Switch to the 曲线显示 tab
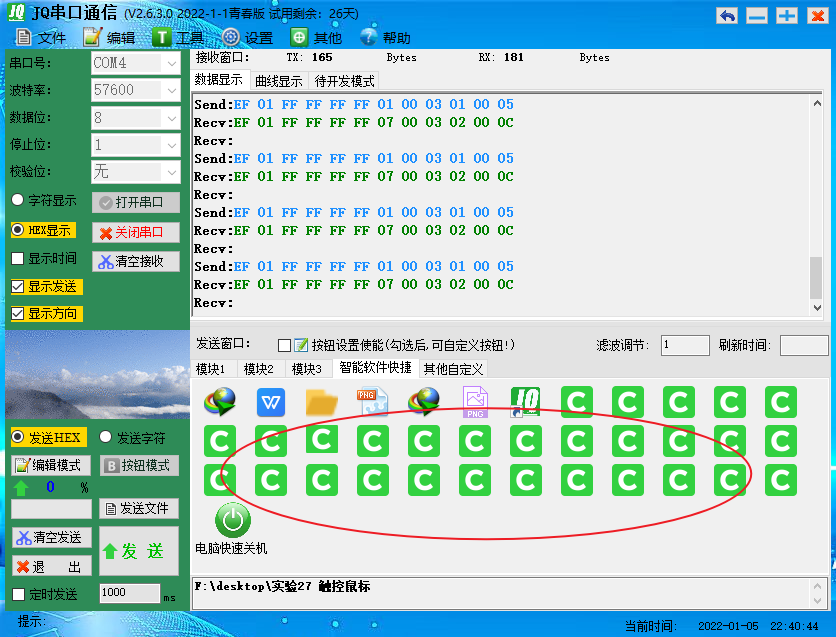Screen dimensions: 836x637 click(x=278, y=81)
